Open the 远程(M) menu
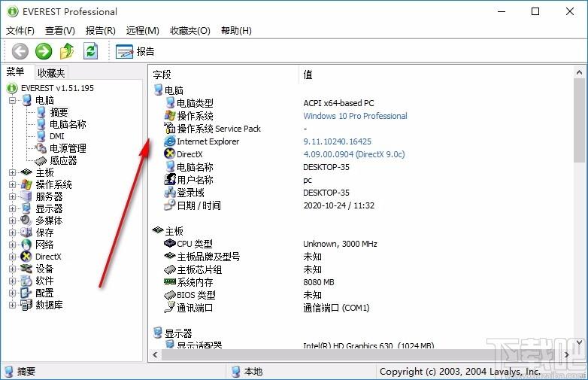This screenshot has height=380, width=588. tap(143, 30)
